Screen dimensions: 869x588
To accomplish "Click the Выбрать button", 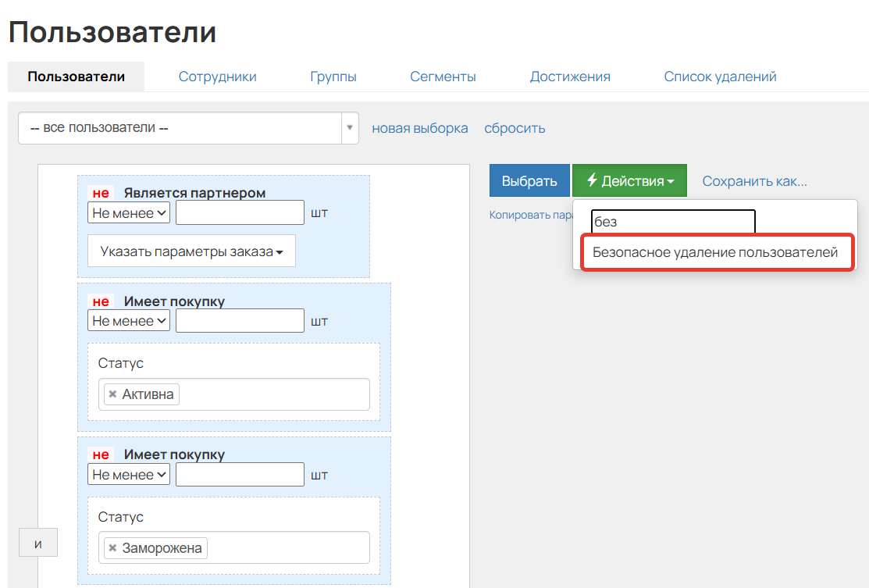I will 529,180.
